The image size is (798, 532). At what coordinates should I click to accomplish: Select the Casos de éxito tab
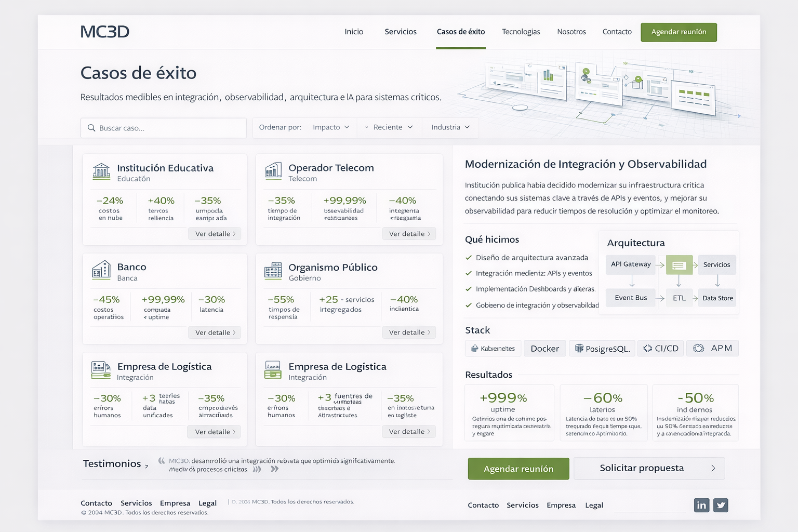[x=461, y=32]
